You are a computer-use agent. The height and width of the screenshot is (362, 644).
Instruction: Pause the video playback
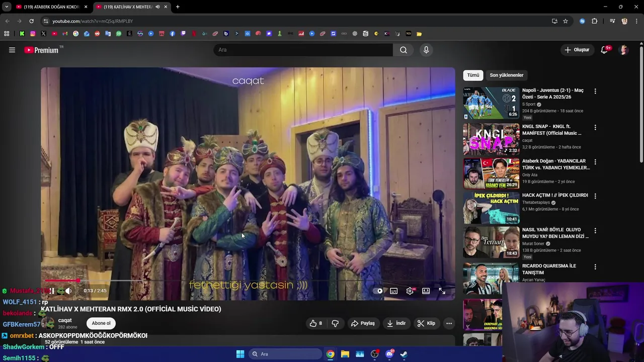[51, 291]
